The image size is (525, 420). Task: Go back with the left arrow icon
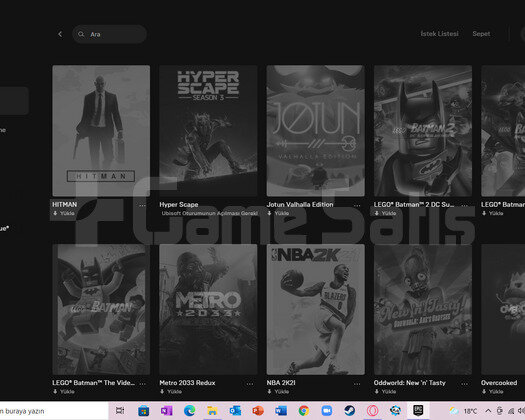60,34
